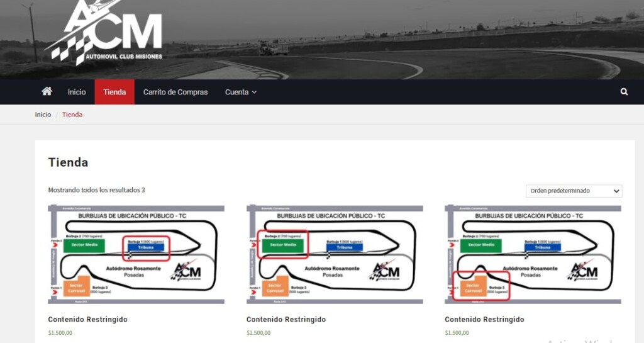Click the Tienda breadcrumb text
Image resolution: width=644 pixels, height=343 pixels.
[72, 115]
